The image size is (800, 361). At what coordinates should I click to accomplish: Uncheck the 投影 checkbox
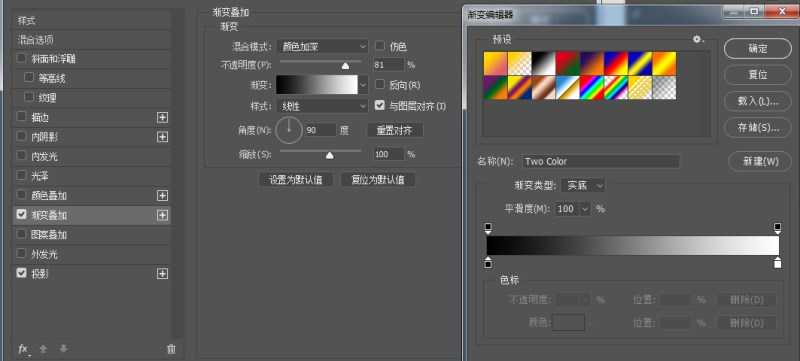click(21, 273)
